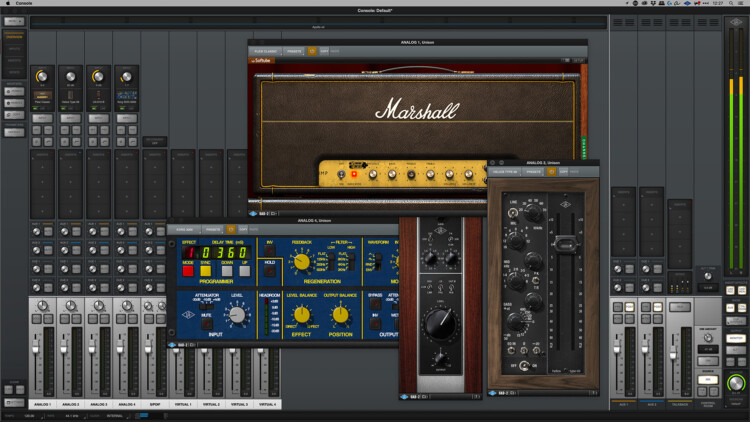The width and height of the screenshot is (750, 422).
Task: Select the Overview view tab in sidebar
Action: 14,35
